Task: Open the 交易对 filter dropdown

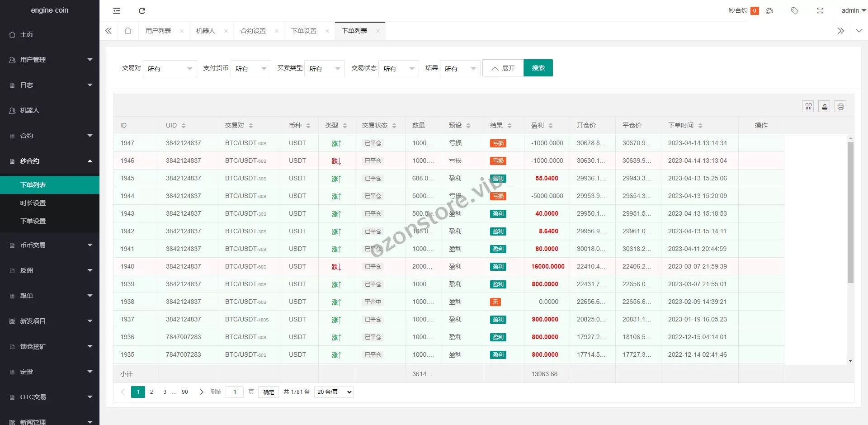Action: [170, 69]
